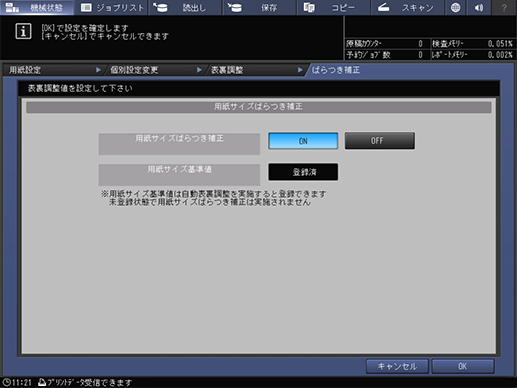Click the speaker volume icon
Screen dimensions: 517x388
(x=479, y=7)
